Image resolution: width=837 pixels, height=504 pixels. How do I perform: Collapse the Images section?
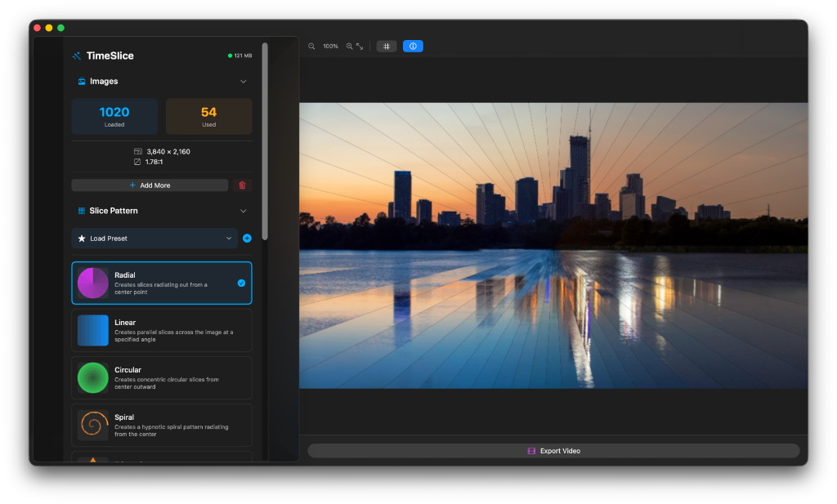[x=243, y=81]
